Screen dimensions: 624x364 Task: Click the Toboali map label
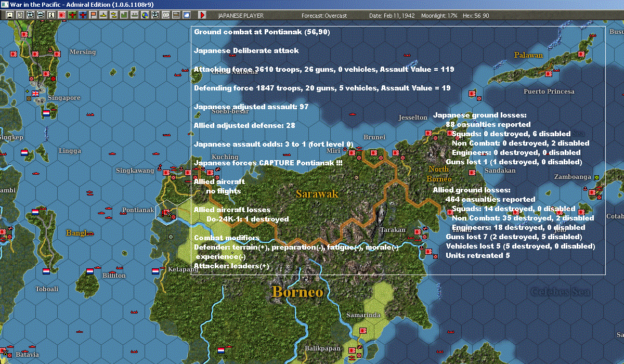pyautogui.click(x=47, y=289)
